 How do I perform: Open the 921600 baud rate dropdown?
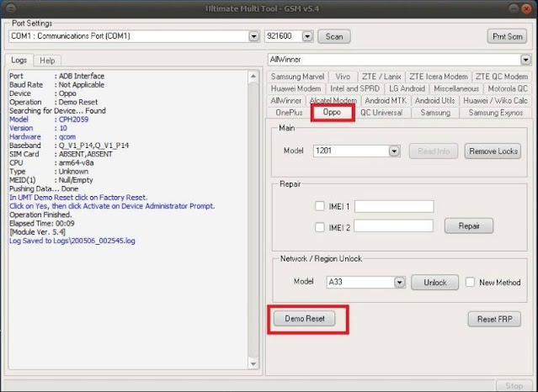pos(307,36)
